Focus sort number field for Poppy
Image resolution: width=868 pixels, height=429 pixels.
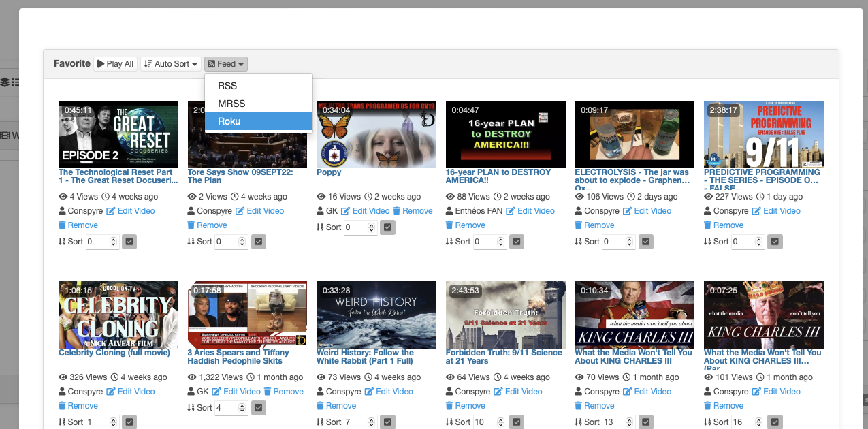point(360,227)
